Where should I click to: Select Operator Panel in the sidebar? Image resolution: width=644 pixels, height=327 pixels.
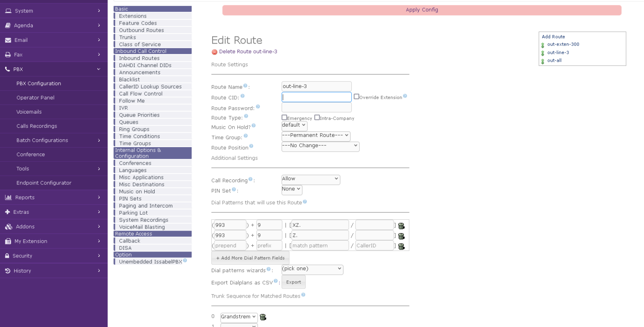pos(35,98)
